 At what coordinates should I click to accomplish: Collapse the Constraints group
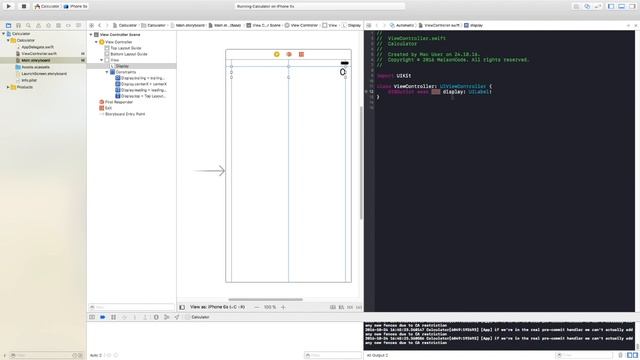(107, 72)
